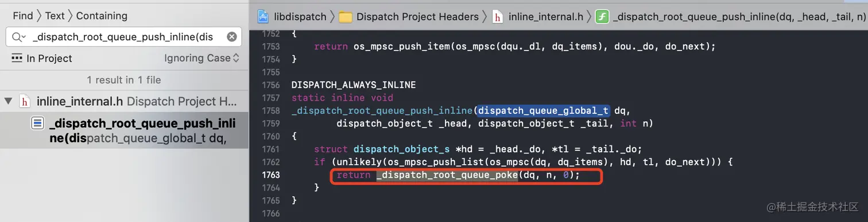Click the search magnifier icon in find field

18,37
